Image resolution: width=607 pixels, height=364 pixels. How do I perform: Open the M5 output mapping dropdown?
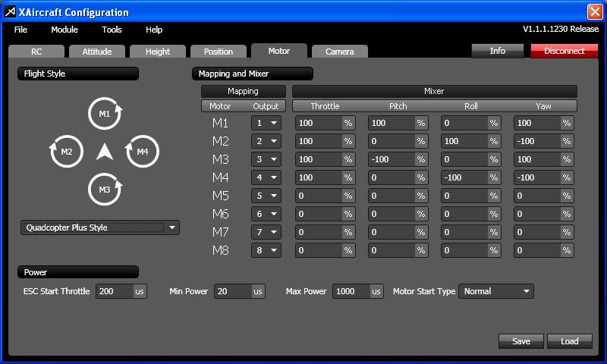266,196
